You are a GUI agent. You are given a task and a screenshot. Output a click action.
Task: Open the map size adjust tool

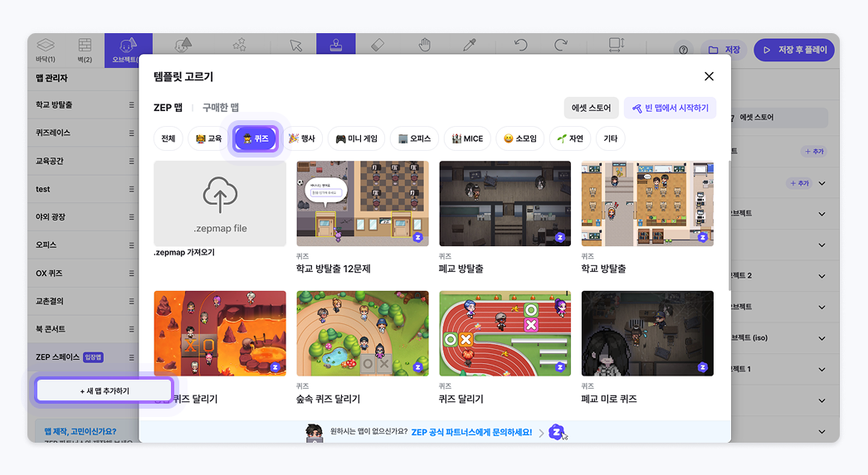tap(616, 45)
